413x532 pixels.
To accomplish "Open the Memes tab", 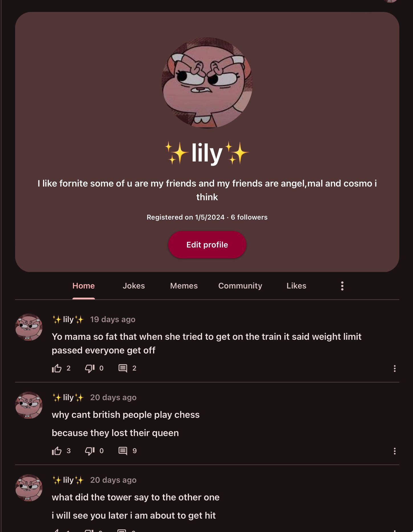I will click(x=184, y=286).
